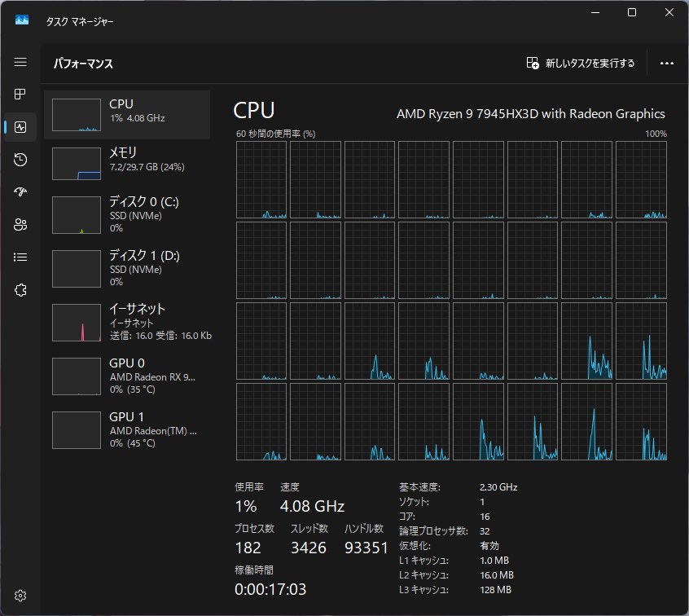Image resolution: width=689 pixels, height=616 pixels.
Task: Open Task Manager settings gear
Action: point(20,596)
